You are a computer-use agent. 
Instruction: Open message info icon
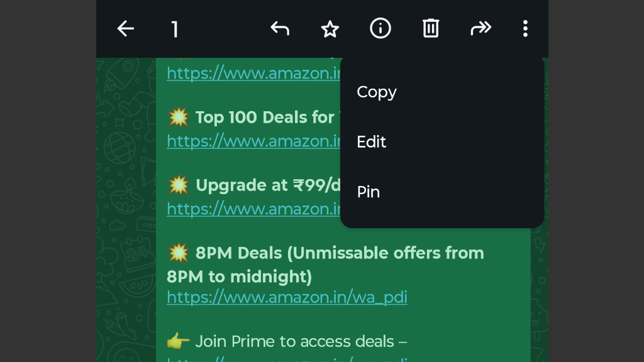pyautogui.click(x=380, y=28)
